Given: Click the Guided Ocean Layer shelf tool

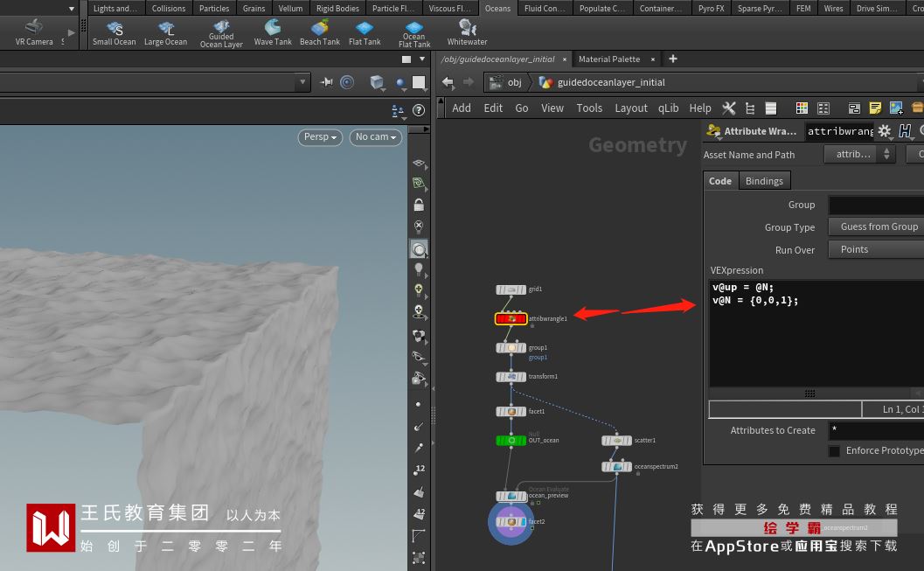Looking at the screenshot, I should 221,32.
